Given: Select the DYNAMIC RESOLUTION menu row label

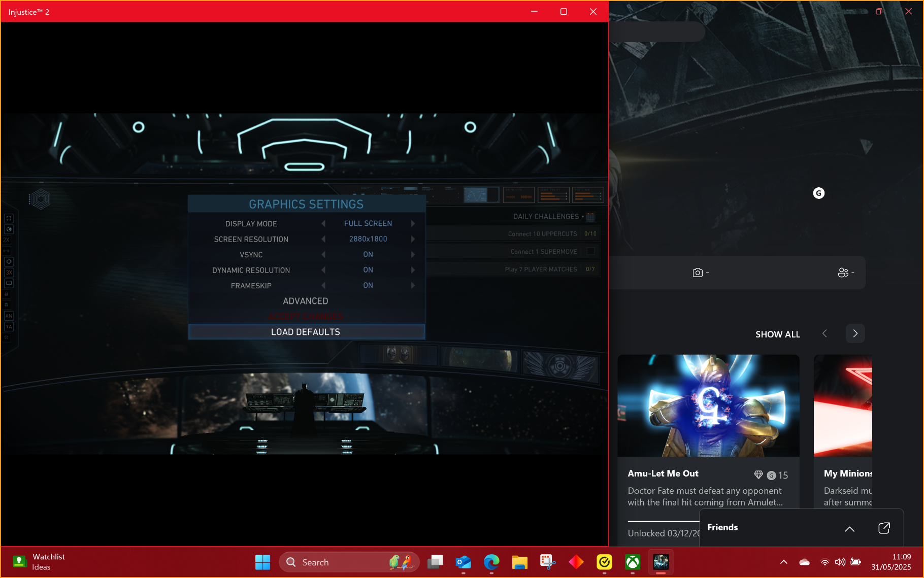Looking at the screenshot, I should [x=251, y=270].
